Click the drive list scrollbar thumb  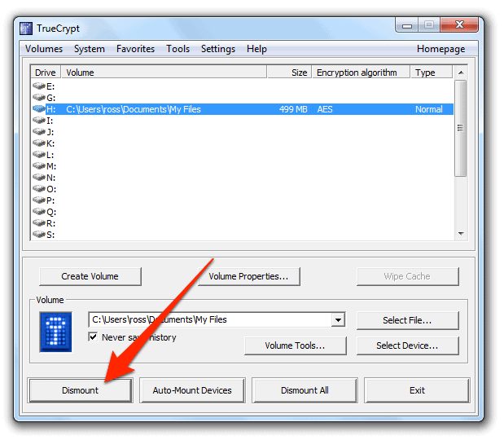click(461, 128)
